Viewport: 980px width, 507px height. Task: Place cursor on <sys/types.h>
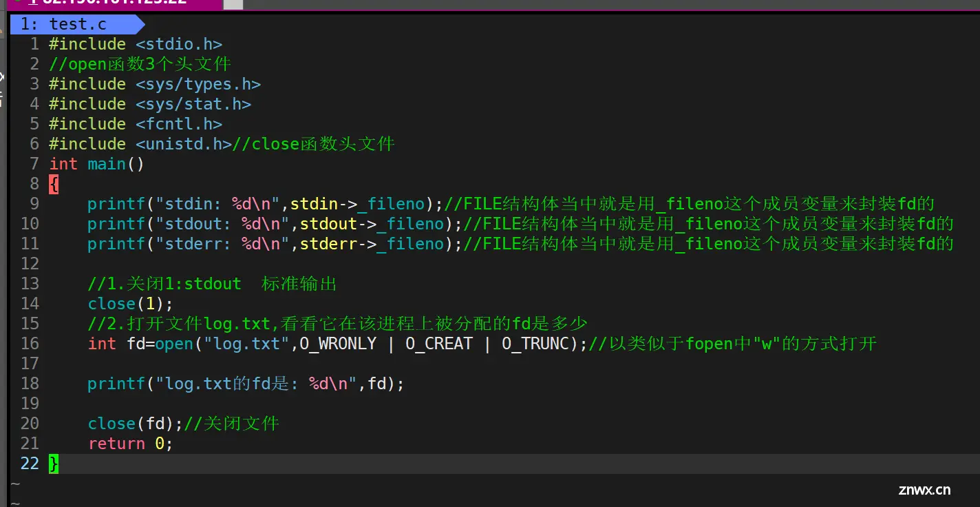[x=198, y=84]
